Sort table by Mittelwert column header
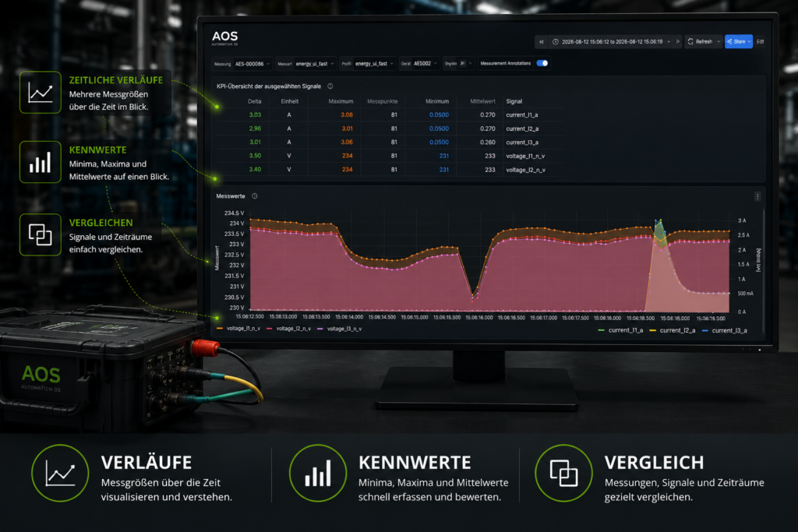The width and height of the screenshot is (798, 532). click(482, 102)
